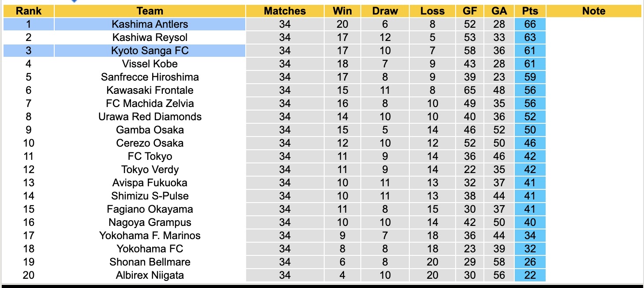This screenshot has height=288, width=644.
Task: Click the Urawa Red Diamonds team name
Action: (150, 117)
